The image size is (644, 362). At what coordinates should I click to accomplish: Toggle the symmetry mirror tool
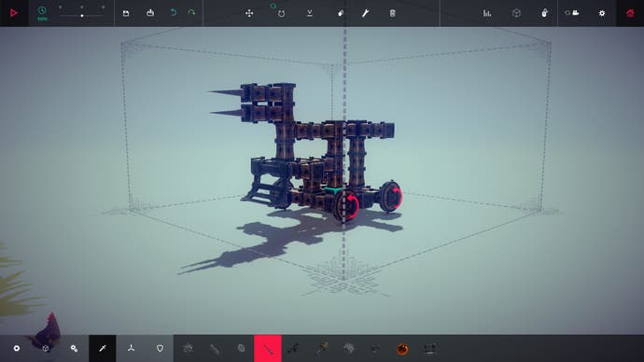[x=310, y=13]
